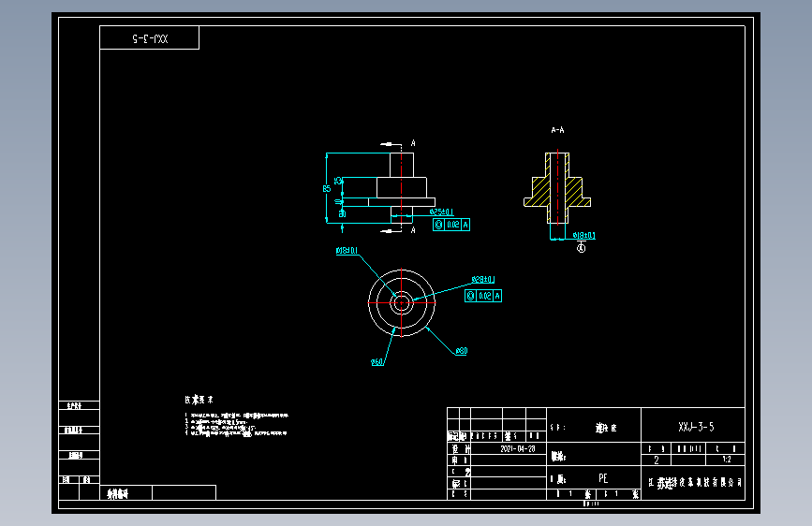Screen dimensions: 812x526
Task: Click the "2021-04-28" date in title block
Action: (x=517, y=449)
